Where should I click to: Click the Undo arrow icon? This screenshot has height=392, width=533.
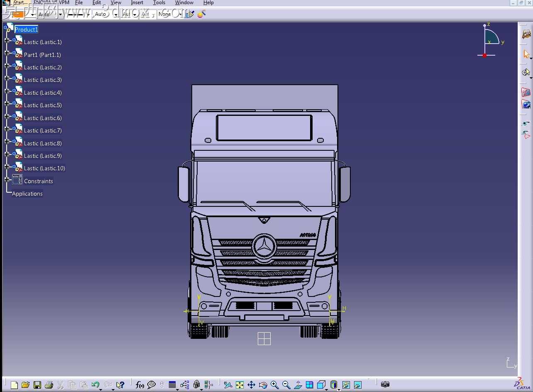click(95, 385)
